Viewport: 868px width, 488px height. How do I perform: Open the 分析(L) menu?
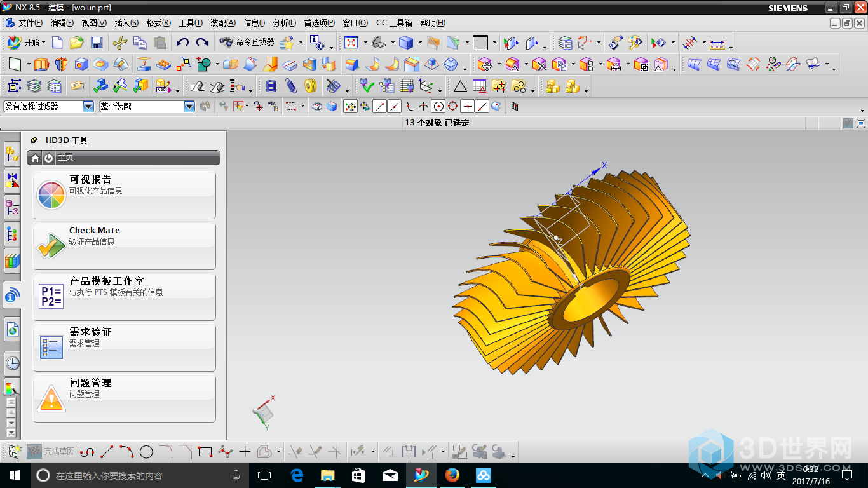[285, 23]
